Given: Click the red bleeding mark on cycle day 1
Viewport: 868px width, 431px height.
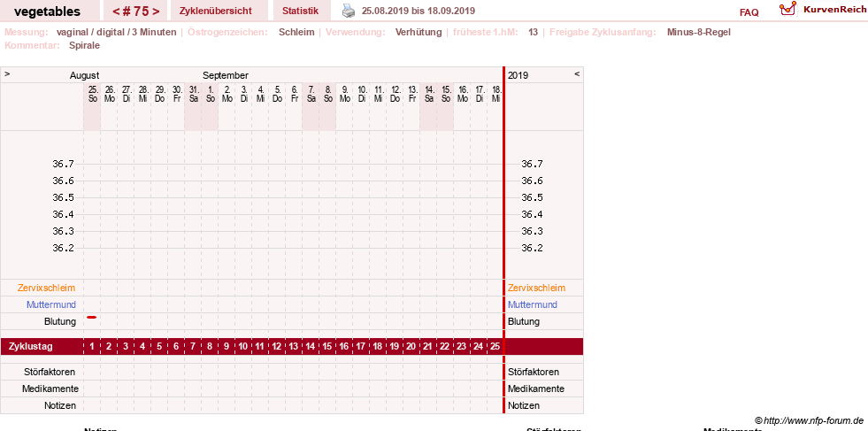Looking at the screenshot, I should (92, 317).
